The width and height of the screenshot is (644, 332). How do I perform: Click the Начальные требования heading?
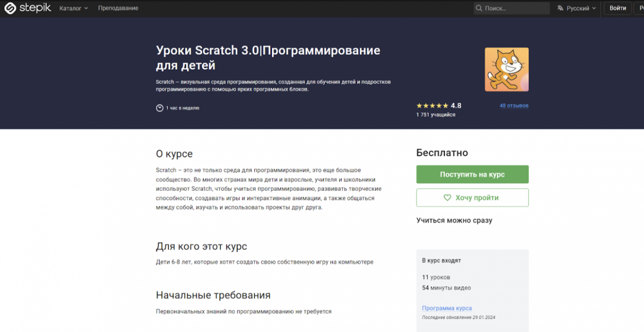click(x=213, y=296)
